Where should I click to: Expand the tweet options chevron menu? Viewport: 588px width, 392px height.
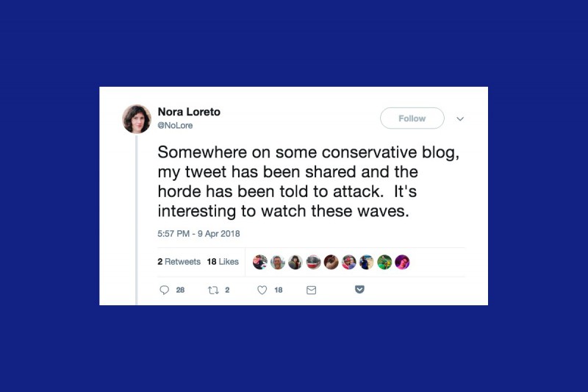(x=460, y=119)
